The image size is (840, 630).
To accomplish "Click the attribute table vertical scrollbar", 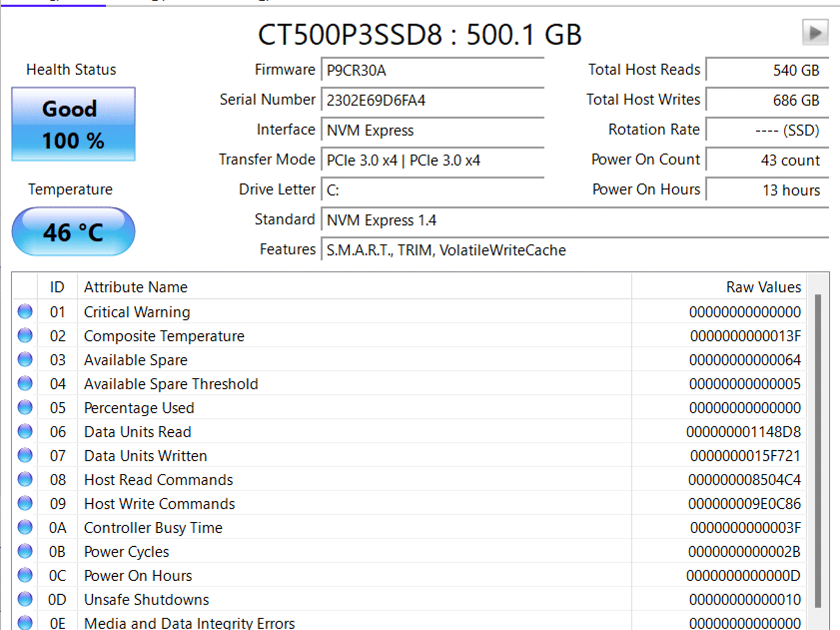I will point(817,450).
